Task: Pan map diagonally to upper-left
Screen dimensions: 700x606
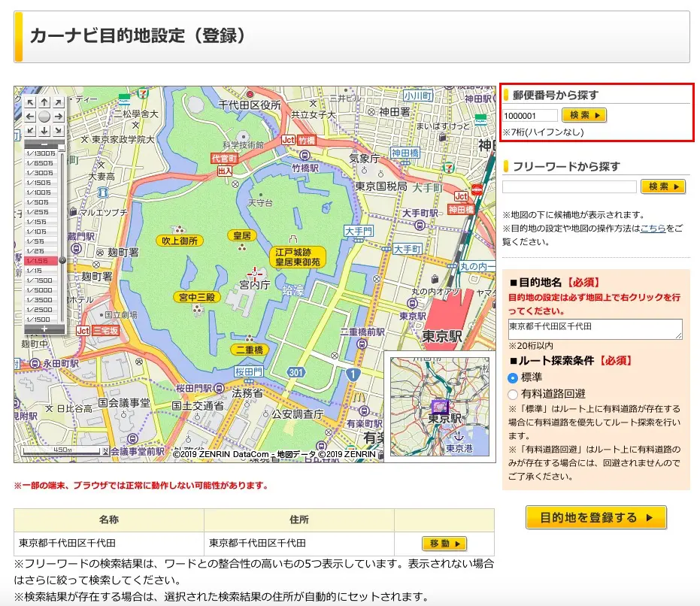Action: pyautogui.click(x=30, y=102)
